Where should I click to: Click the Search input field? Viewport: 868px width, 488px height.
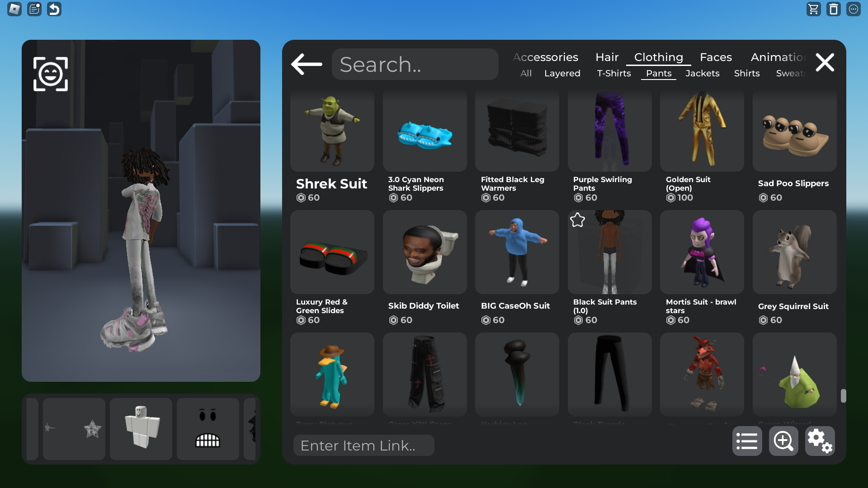(415, 64)
